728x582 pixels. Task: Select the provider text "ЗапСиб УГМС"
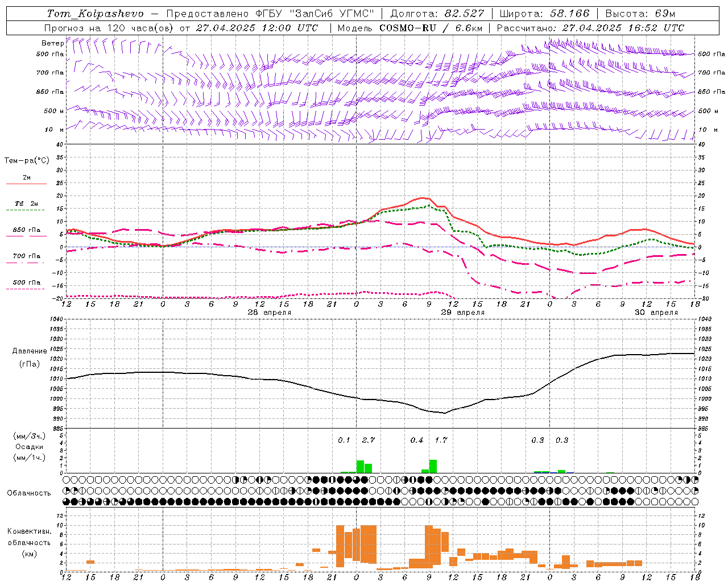[332, 14]
